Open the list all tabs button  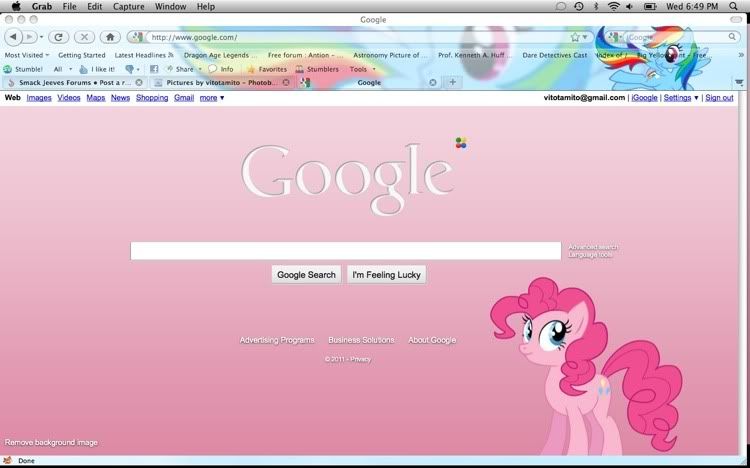tap(739, 82)
